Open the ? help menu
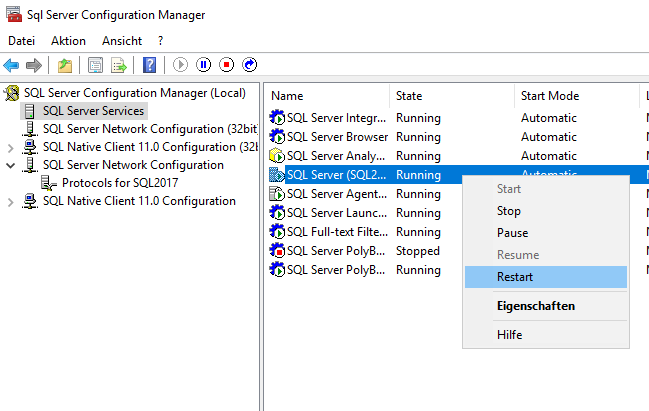 tap(161, 41)
